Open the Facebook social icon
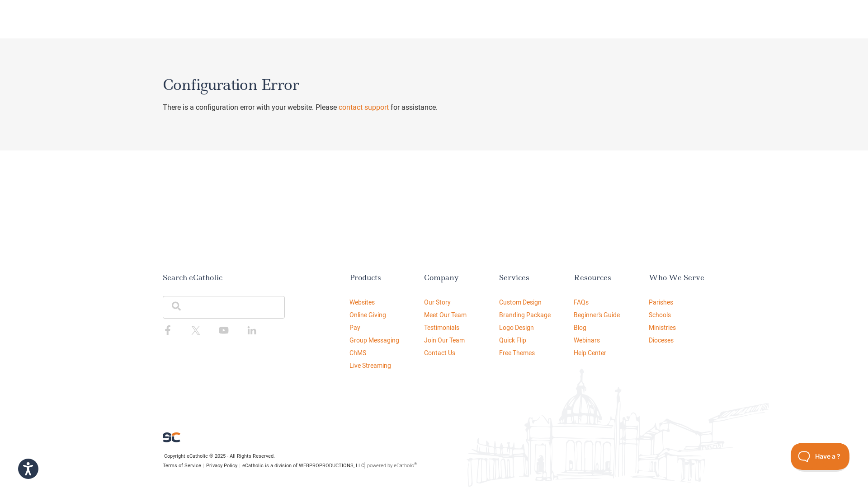 click(168, 330)
